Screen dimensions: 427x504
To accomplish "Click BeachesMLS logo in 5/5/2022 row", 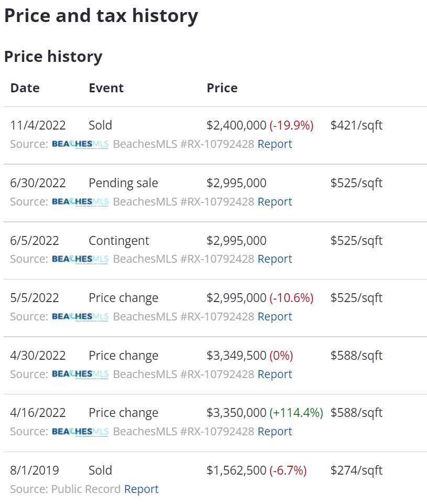I will [80, 317].
